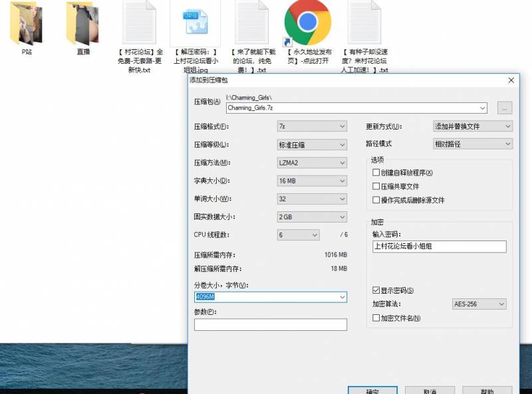
Task: Click the 确定 button to confirm
Action: click(x=372, y=391)
